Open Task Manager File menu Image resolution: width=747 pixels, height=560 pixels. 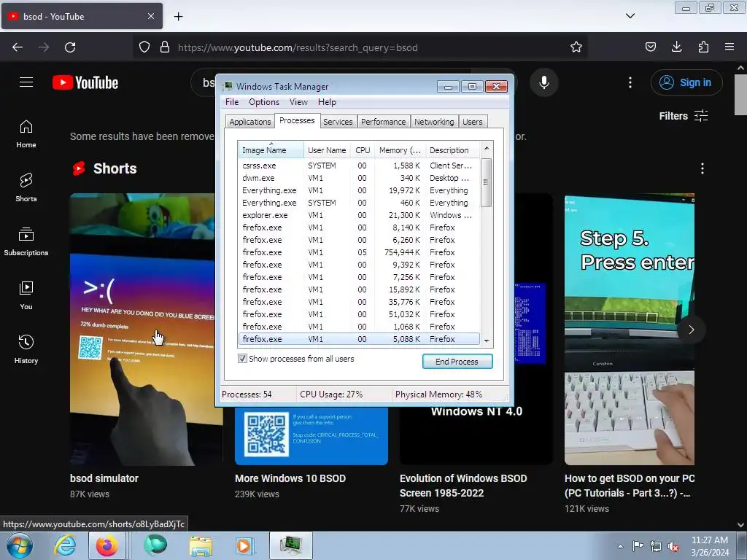(232, 102)
